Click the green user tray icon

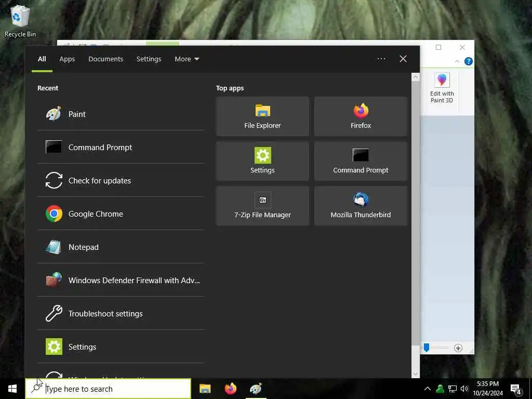[x=440, y=389]
